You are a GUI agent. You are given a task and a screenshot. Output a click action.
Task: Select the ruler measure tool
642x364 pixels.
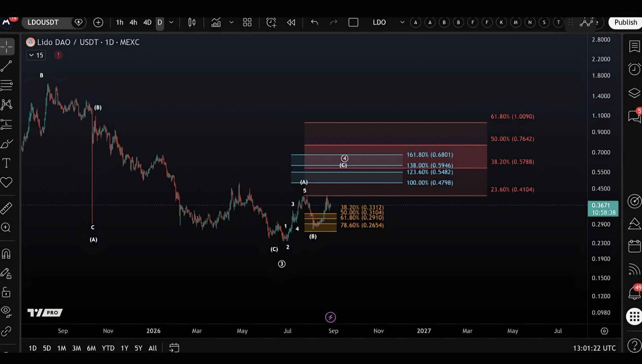(x=7, y=208)
